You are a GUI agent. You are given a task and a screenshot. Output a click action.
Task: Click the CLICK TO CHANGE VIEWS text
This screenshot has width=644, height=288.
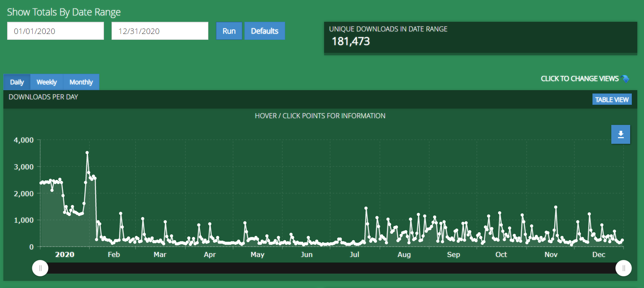tap(579, 79)
